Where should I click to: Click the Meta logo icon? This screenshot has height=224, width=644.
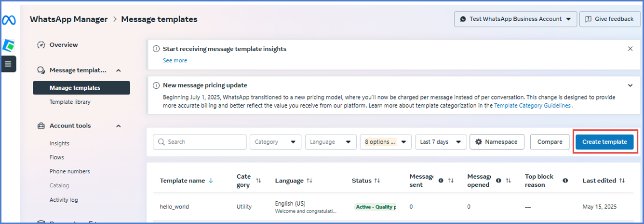(x=9, y=20)
